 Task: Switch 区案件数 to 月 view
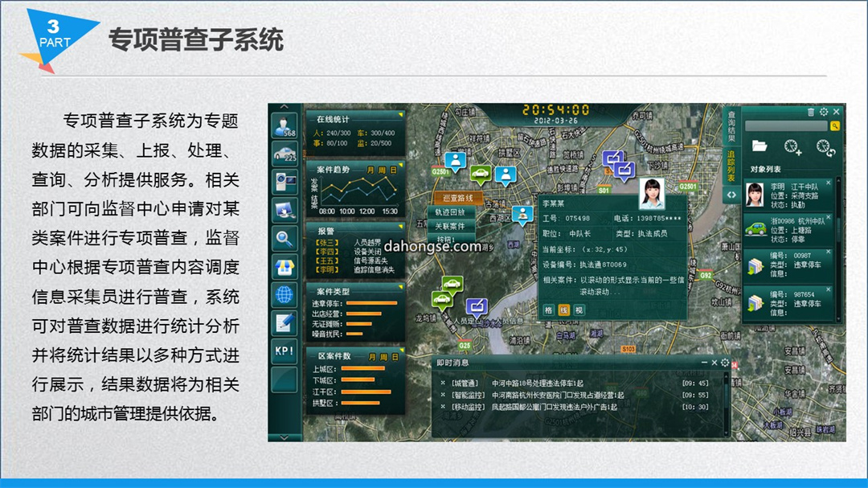[x=372, y=357]
